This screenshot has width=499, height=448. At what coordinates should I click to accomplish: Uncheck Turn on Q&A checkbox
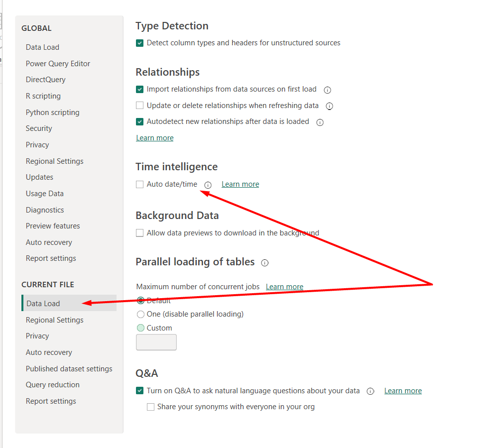[139, 390]
